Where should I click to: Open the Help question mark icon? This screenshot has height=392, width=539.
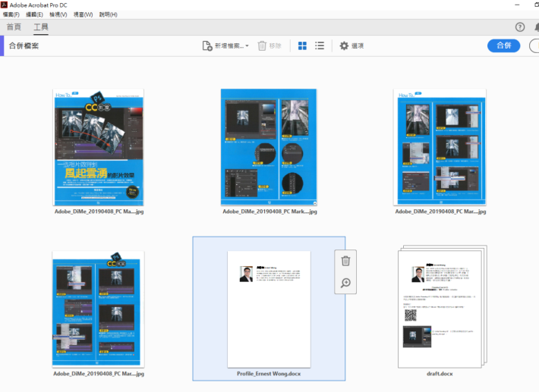tap(520, 27)
